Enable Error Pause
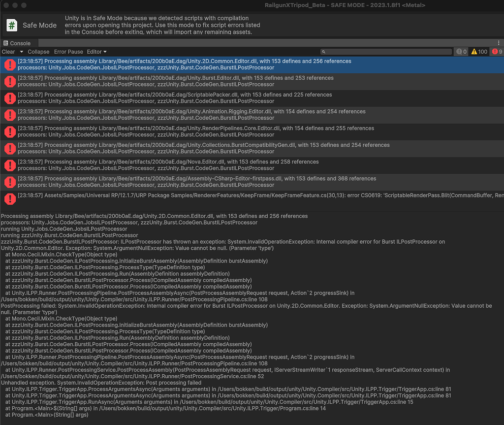Screen dimensions: 504x425 point(68,51)
